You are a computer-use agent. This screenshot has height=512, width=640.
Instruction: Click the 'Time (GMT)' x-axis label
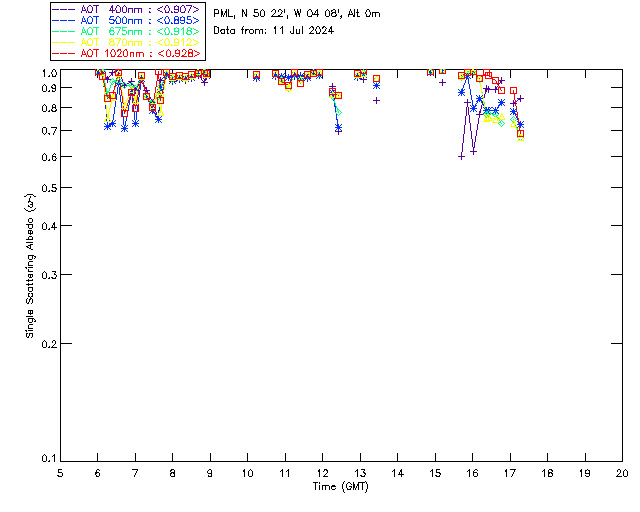(x=340, y=487)
